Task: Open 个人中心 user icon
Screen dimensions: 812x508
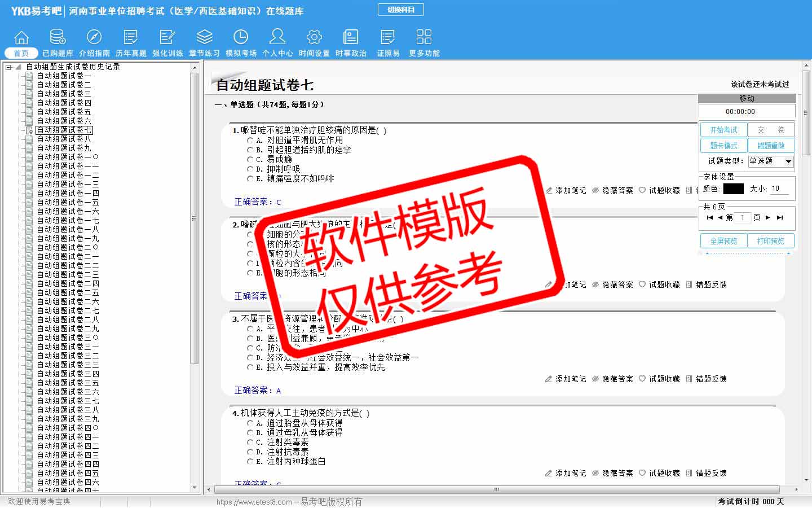Action: click(277, 38)
